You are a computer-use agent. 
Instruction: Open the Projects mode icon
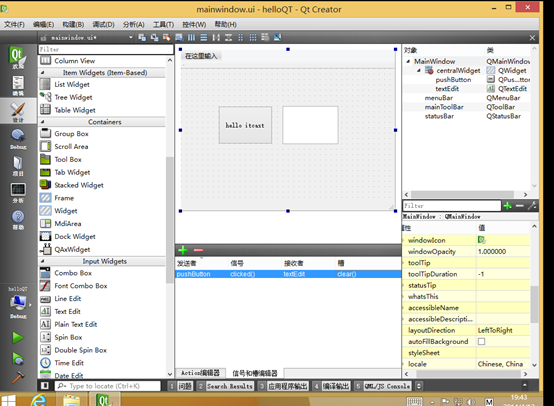(18, 166)
